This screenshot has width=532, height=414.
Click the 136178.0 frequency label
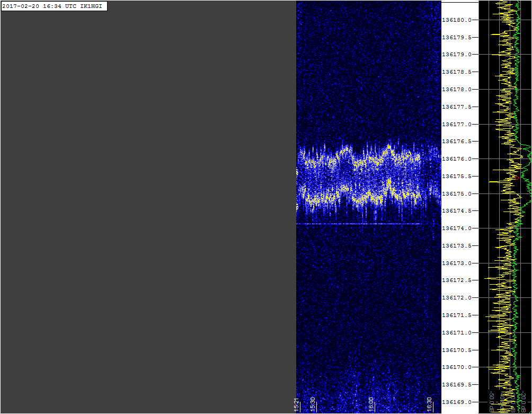coord(457,89)
